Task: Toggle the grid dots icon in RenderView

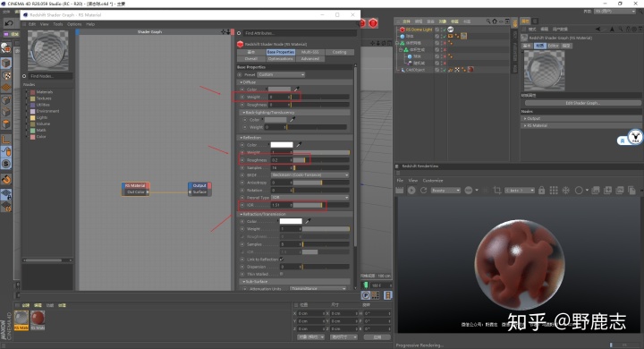Action: click(x=554, y=191)
